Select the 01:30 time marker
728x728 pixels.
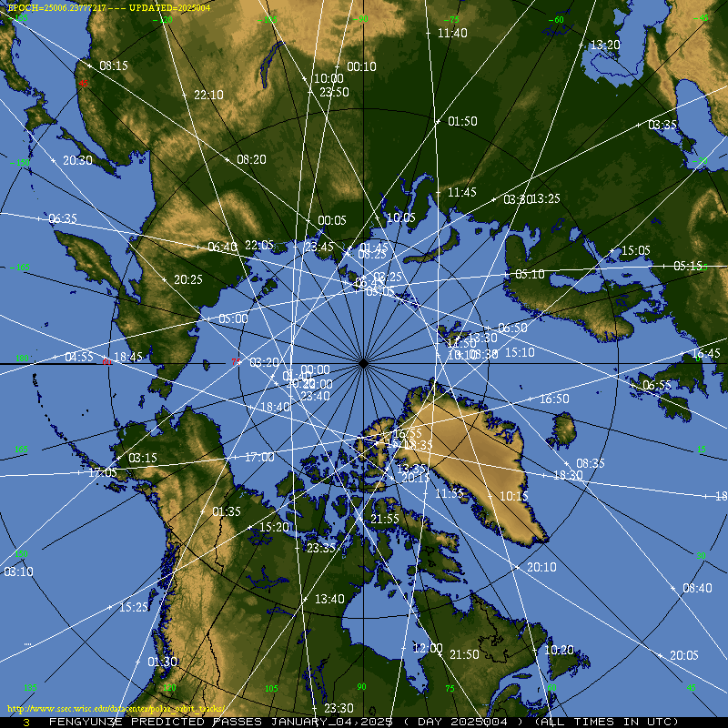tap(161, 662)
